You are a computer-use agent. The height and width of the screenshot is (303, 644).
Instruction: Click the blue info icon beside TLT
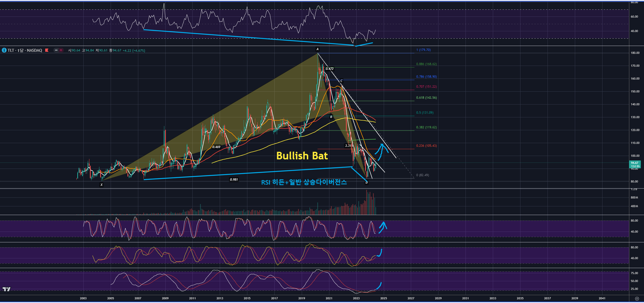pyautogui.click(x=4, y=50)
